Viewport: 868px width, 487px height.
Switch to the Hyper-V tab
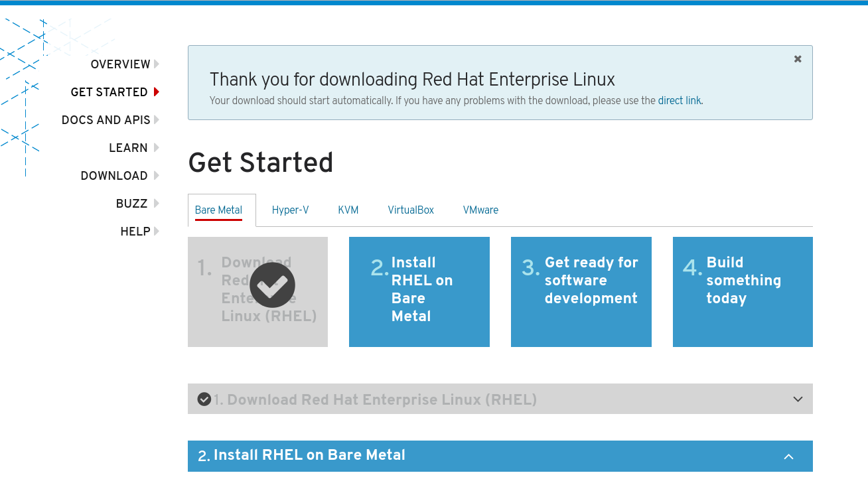tap(290, 210)
